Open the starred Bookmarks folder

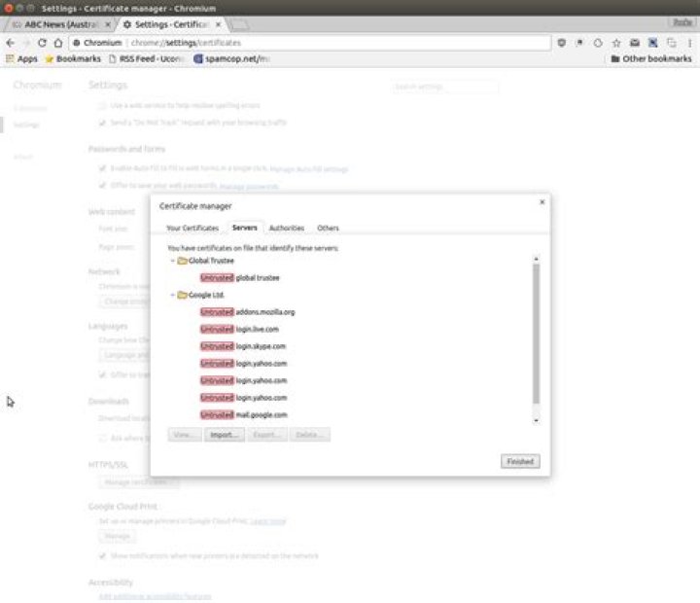tap(73, 59)
